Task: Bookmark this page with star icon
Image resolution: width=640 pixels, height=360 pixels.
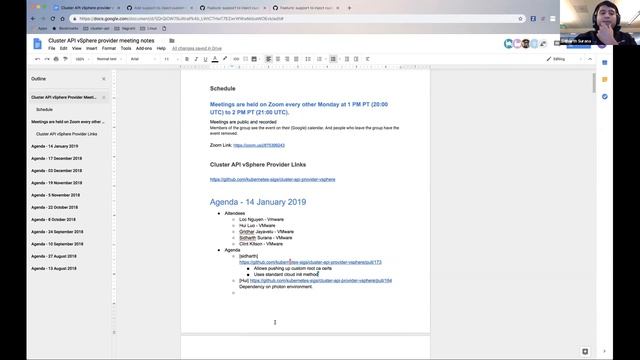Action: click(520, 19)
